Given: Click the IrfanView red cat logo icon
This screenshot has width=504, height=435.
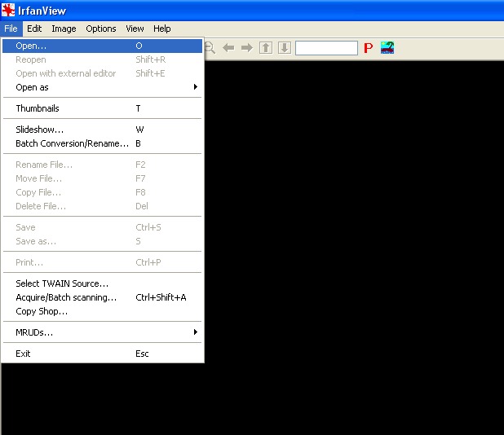Looking at the screenshot, I should tap(8, 10).
